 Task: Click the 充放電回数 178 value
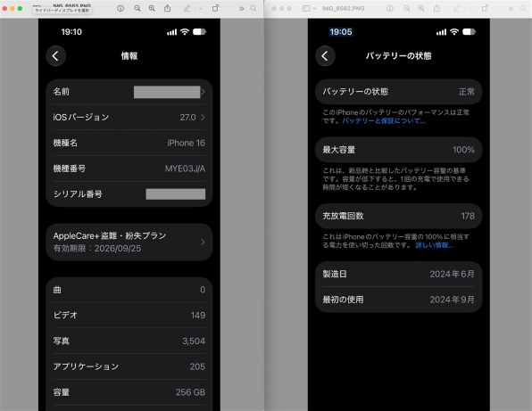(x=468, y=216)
